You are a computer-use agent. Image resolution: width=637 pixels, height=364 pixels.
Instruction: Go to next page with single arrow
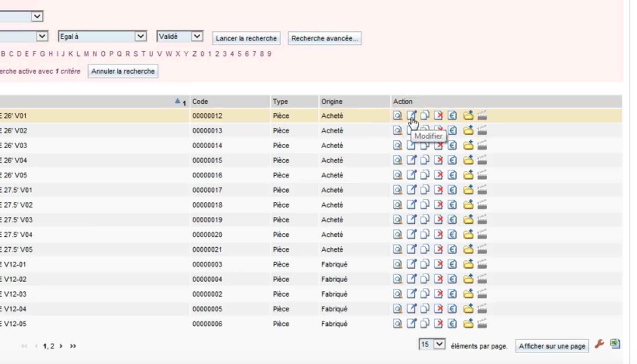(x=61, y=346)
